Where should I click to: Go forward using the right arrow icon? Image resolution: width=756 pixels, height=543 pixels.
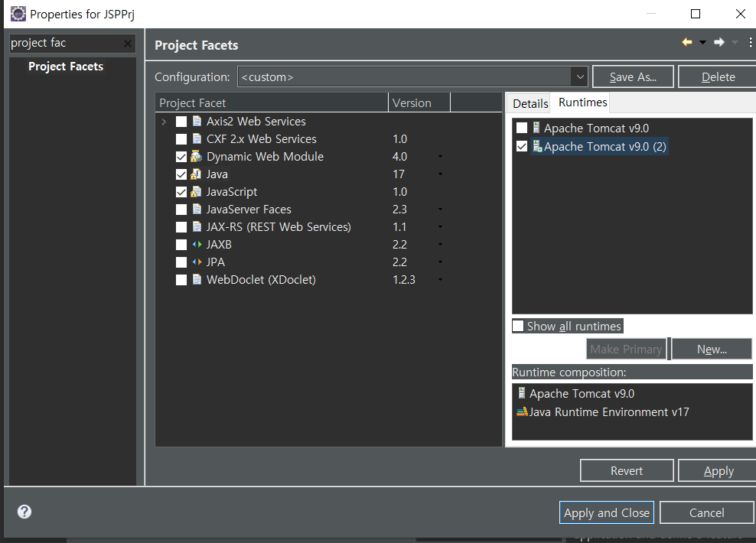click(719, 42)
